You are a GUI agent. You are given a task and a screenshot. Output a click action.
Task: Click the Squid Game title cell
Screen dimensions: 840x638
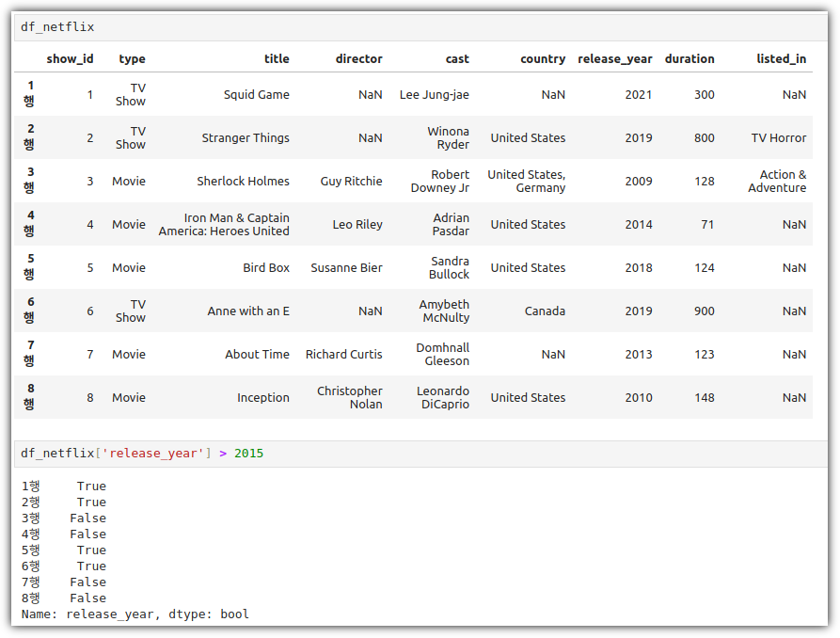[x=256, y=95]
